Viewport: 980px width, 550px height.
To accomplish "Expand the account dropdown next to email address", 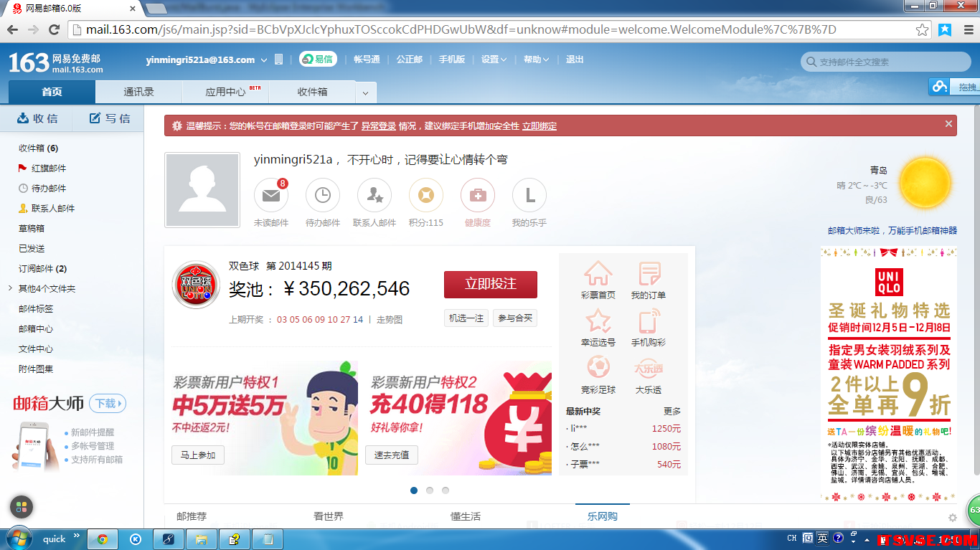I will tap(264, 60).
